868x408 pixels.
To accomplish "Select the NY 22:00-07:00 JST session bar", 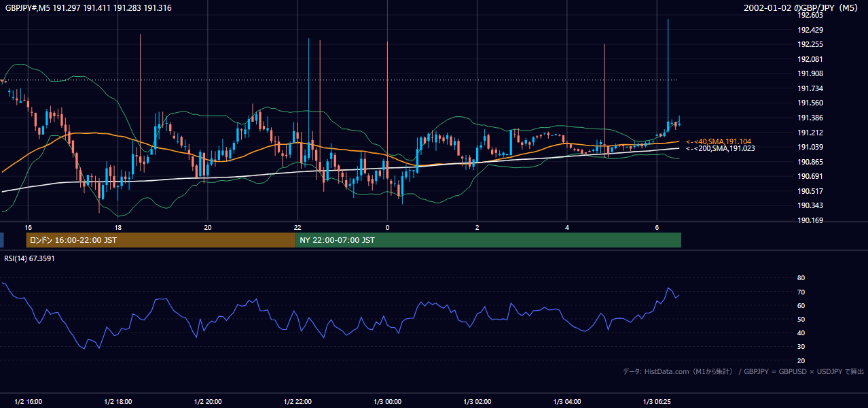I will coord(488,240).
